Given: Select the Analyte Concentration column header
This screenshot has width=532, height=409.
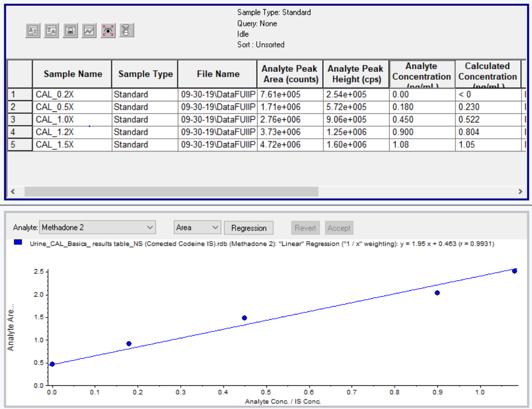Looking at the screenshot, I should (x=422, y=74).
